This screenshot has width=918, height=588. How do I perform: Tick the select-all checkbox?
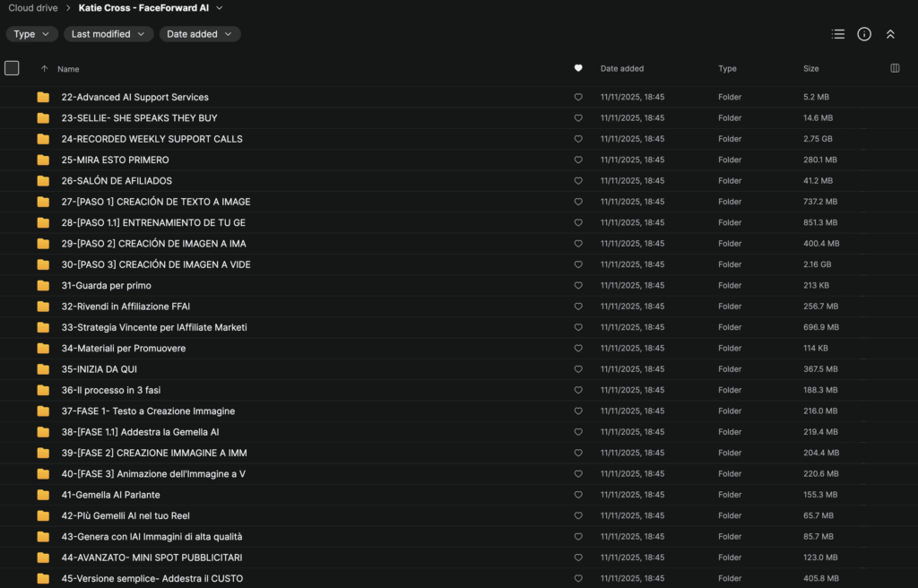click(x=12, y=68)
